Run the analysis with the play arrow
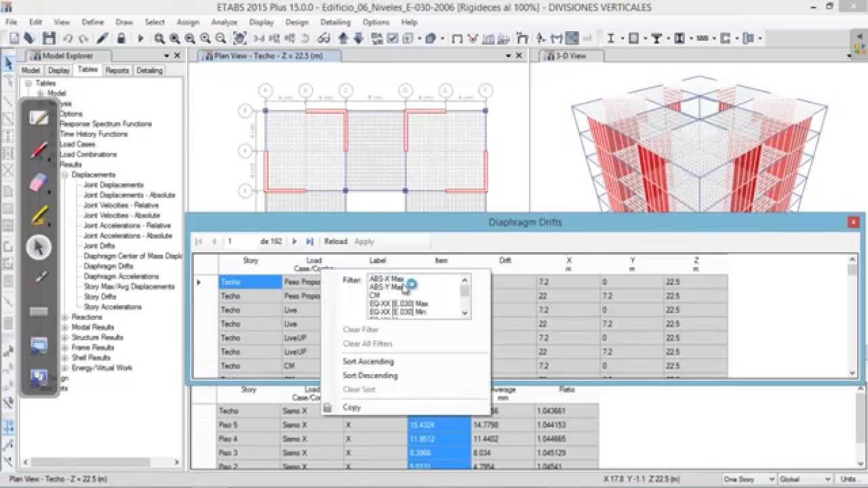 [140, 39]
